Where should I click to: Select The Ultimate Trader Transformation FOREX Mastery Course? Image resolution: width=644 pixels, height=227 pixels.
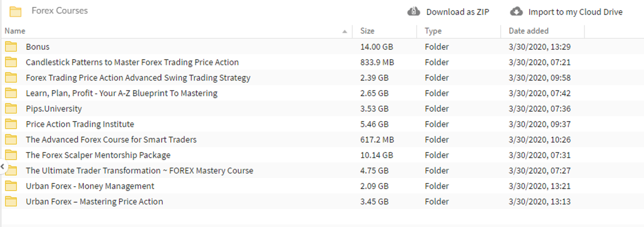pyautogui.click(x=139, y=170)
